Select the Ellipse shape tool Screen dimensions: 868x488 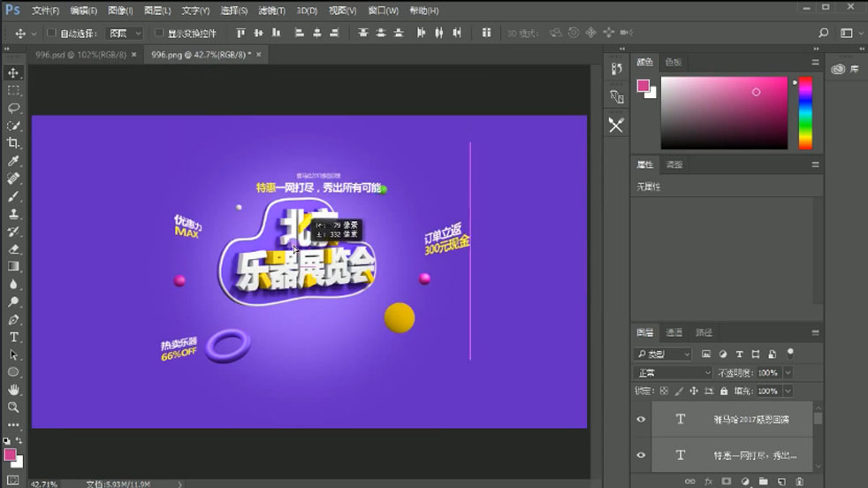(x=13, y=372)
